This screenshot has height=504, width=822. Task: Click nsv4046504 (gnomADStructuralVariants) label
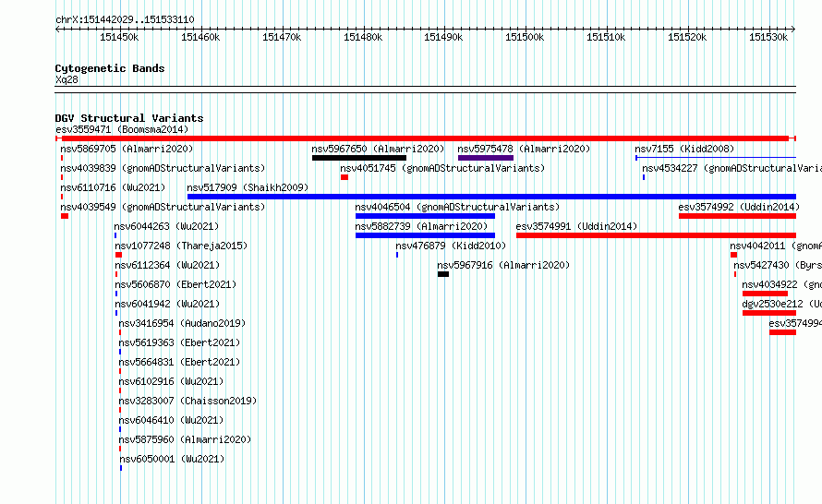point(457,207)
